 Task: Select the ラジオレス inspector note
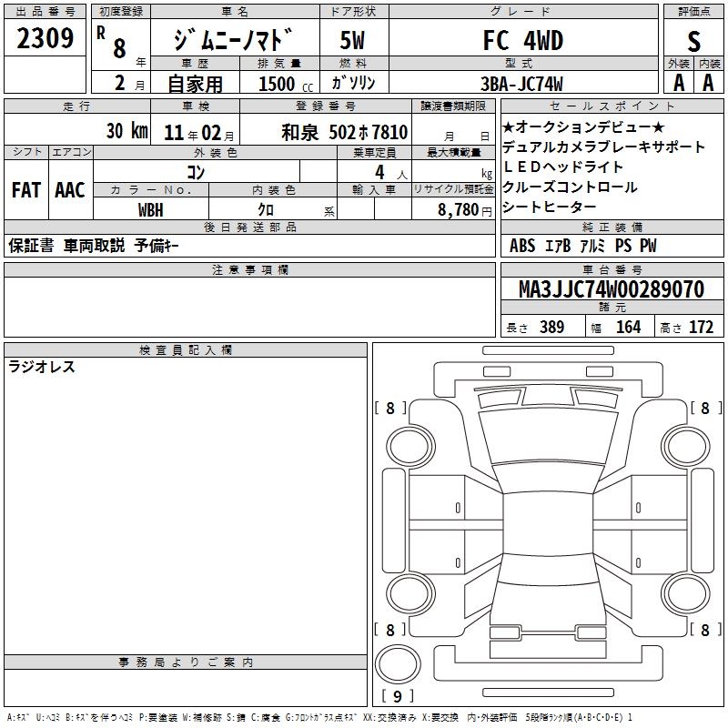[x=42, y=368]
